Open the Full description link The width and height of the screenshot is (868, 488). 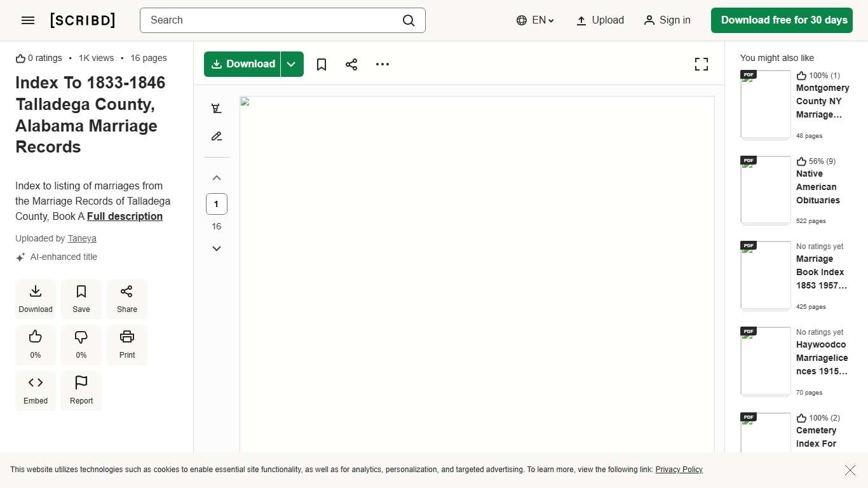[125, 216]
